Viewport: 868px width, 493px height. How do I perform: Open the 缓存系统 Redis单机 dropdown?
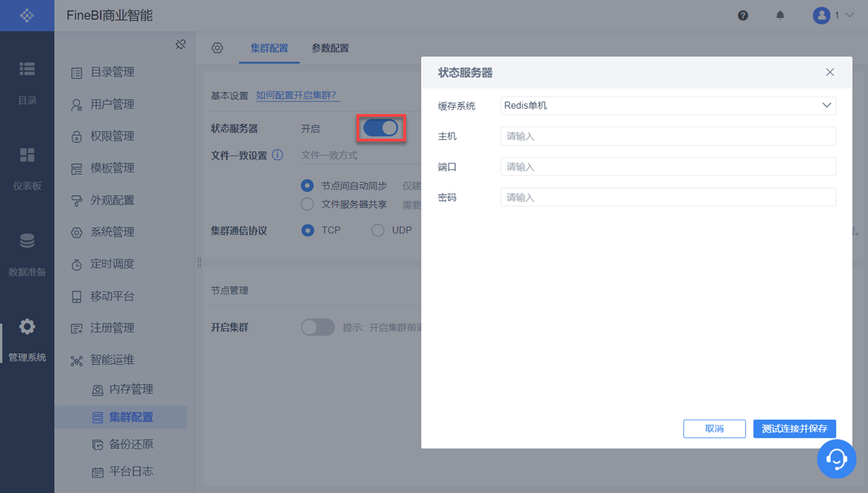pyautogui.click(x=668, y=105)
